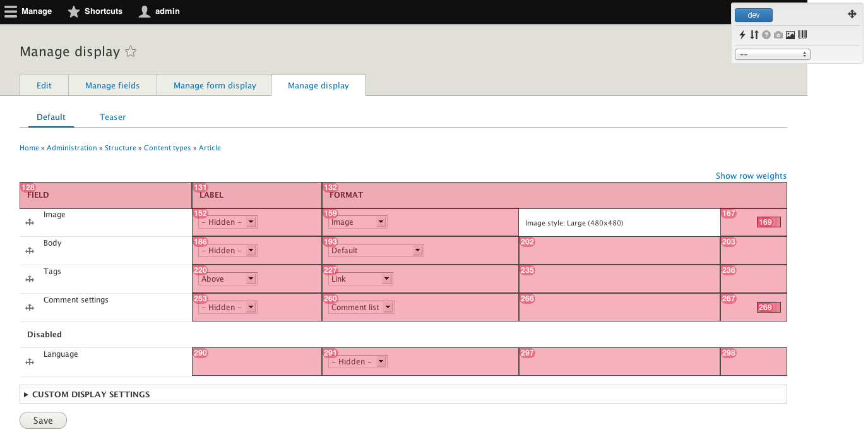
Task: Click the camera icon in dev panel
Action: (778, 35)
